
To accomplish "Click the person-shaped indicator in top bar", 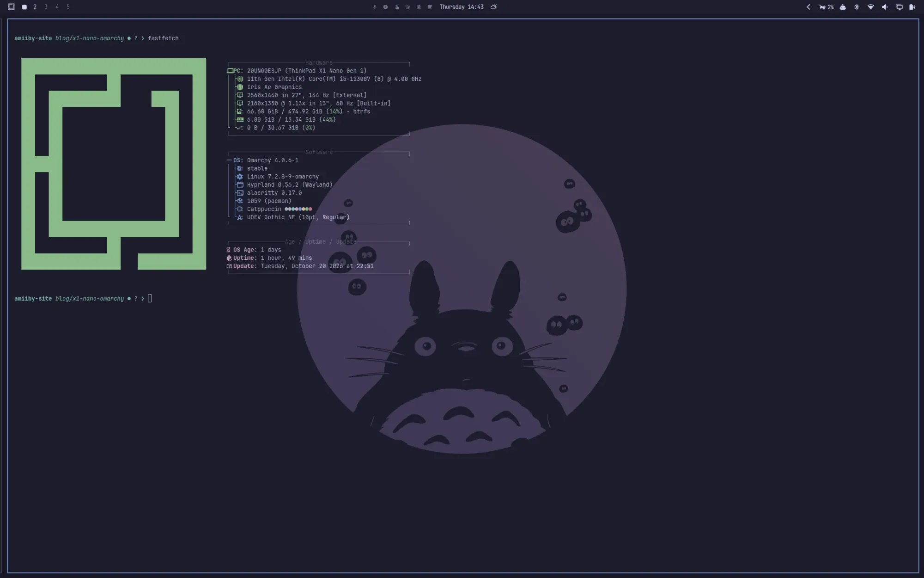I will (x=397, y=7).
